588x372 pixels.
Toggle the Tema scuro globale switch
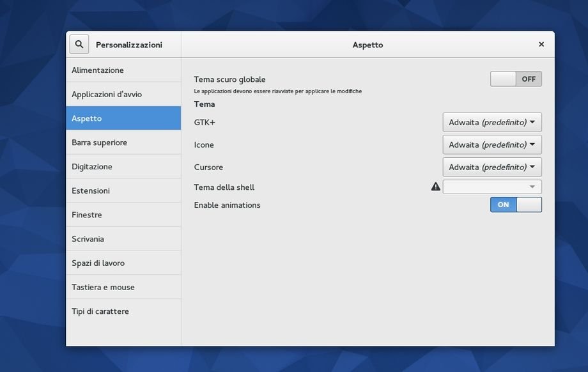(x=516, y=79)
